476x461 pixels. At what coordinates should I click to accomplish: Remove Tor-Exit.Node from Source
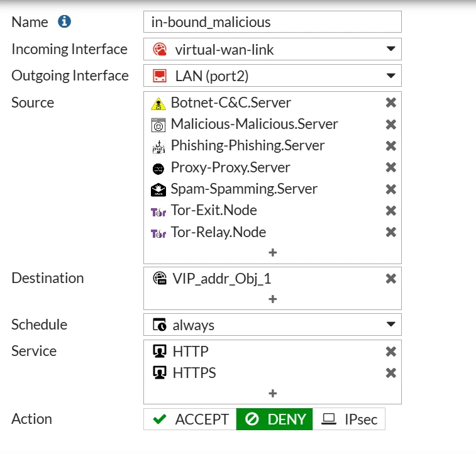click(x=391, y=211)
